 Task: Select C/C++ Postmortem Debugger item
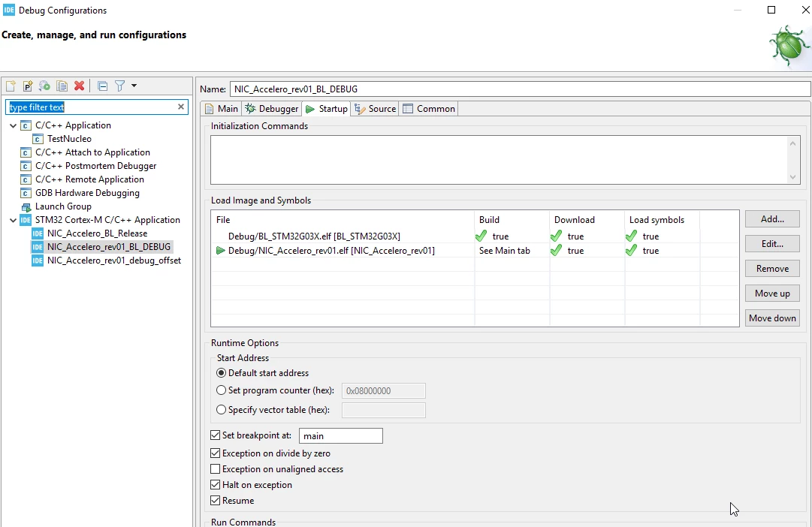pos(96,166)
